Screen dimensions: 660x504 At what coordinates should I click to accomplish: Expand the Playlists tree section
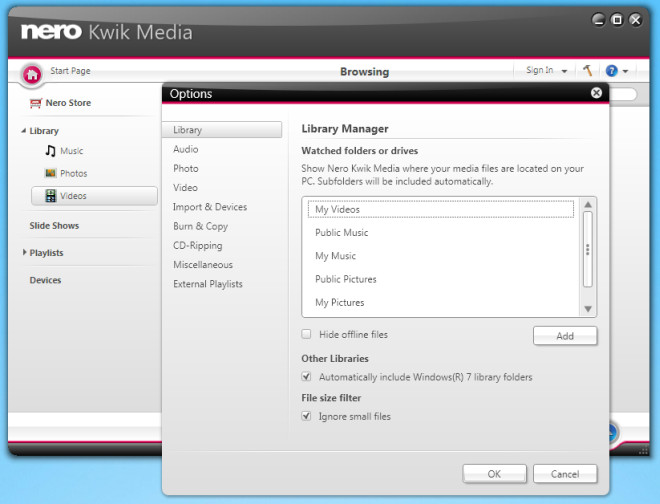point(24,252)
